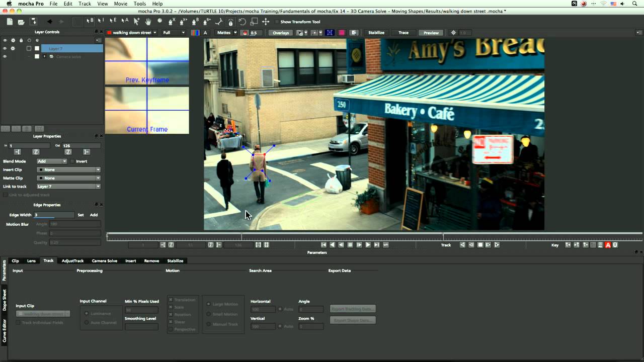Screen dimensions: 644x362
Task: Open the walking down street clip dropdown
Action: 131,33
